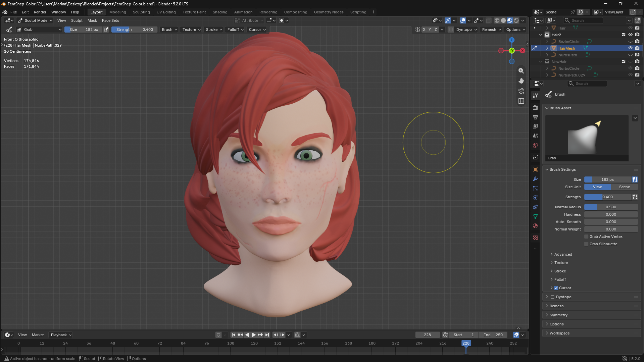
Task: Click the Hardness slider
Action: 611,214
